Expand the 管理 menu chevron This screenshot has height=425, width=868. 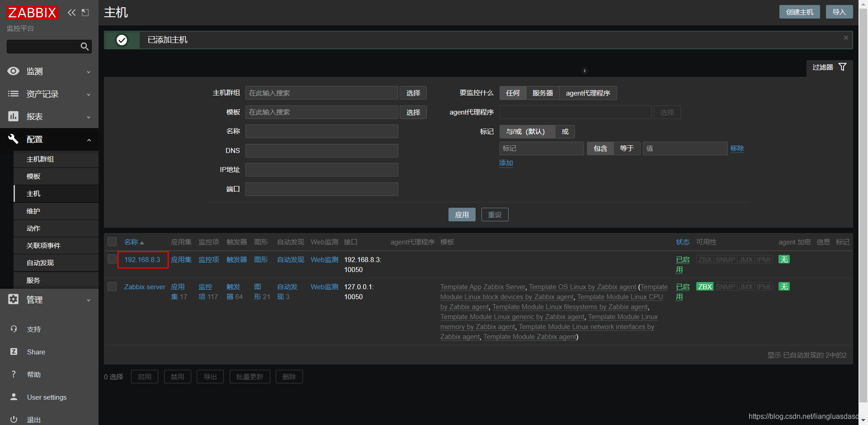[x=89, y=300]
